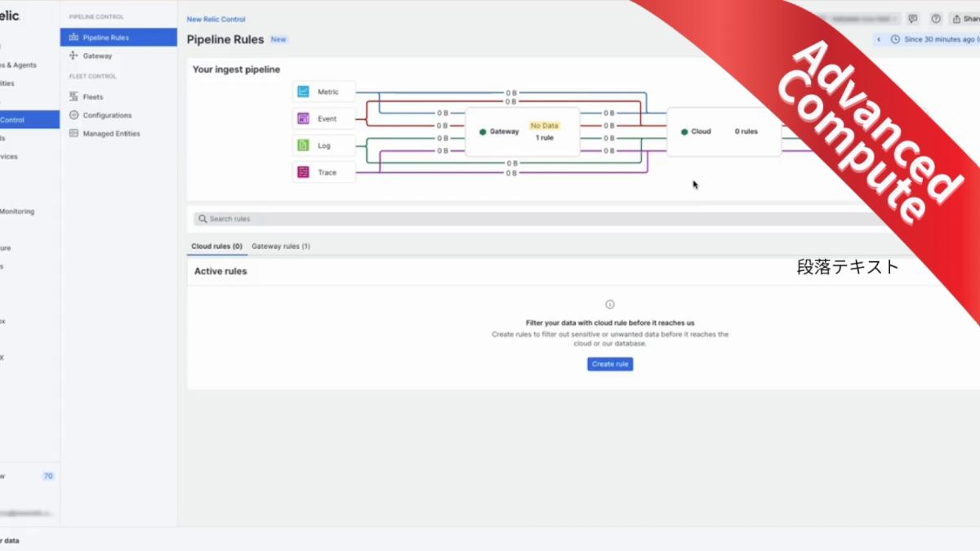Image resolution: width=980 pixels, height=551 pixels.
Task: Open the blurred account selector dropdown
Action: click(859, 19)
